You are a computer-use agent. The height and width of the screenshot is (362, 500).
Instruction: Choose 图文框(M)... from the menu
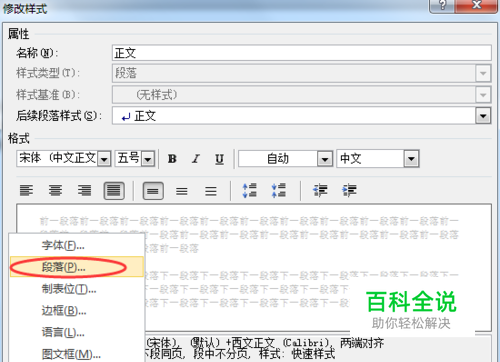[77, 354]
